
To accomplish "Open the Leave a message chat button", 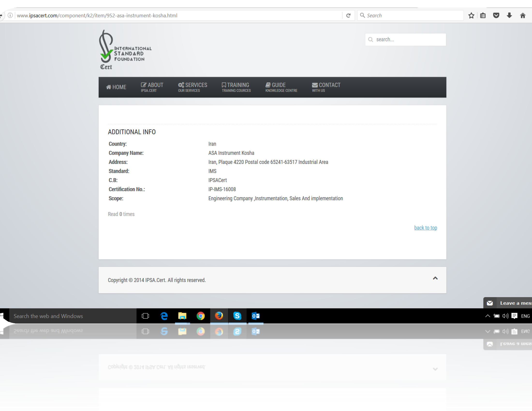I will pyautogui.click(x=509, y=303).
